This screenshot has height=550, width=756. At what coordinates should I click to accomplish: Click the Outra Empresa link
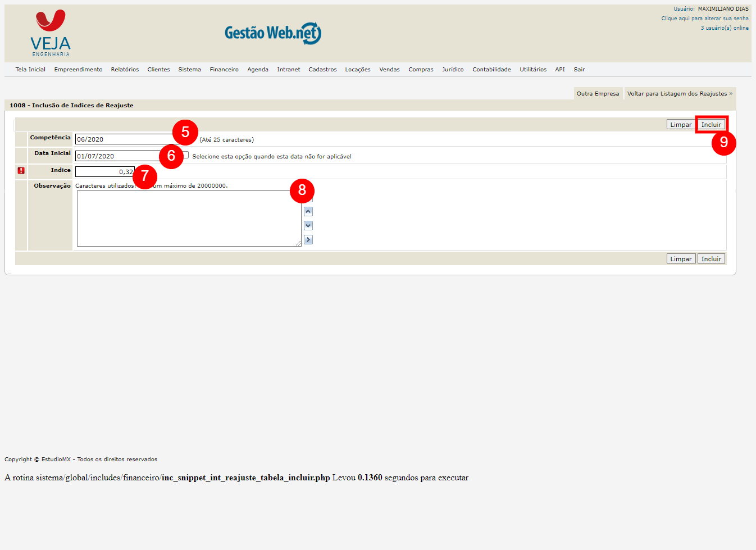[x=598, y=94]
